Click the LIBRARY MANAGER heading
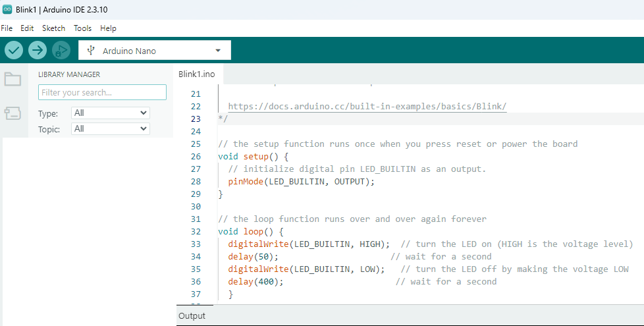The width and height of the screenshot is (644, 326). 69,74
